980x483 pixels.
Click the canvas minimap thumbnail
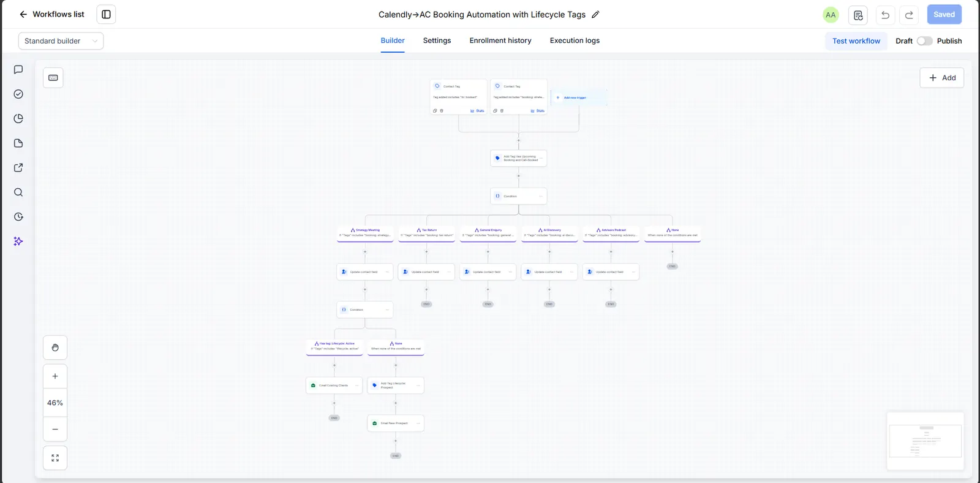pos(925,441)
